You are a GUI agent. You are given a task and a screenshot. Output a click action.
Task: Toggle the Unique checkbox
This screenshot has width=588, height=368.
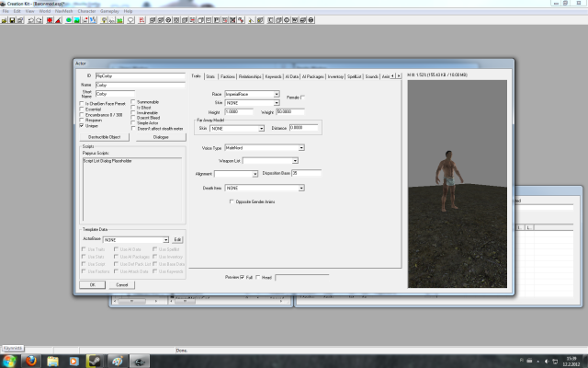tap(82, 125)
